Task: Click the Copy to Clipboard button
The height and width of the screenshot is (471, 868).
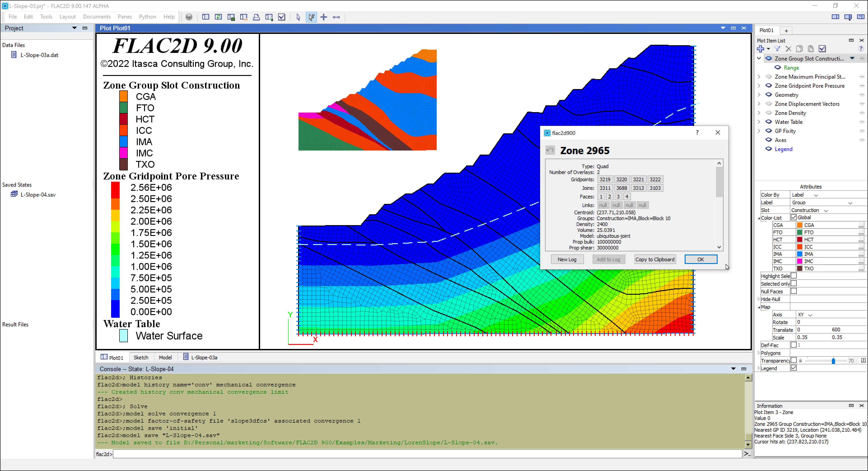Action: [655, 259]
